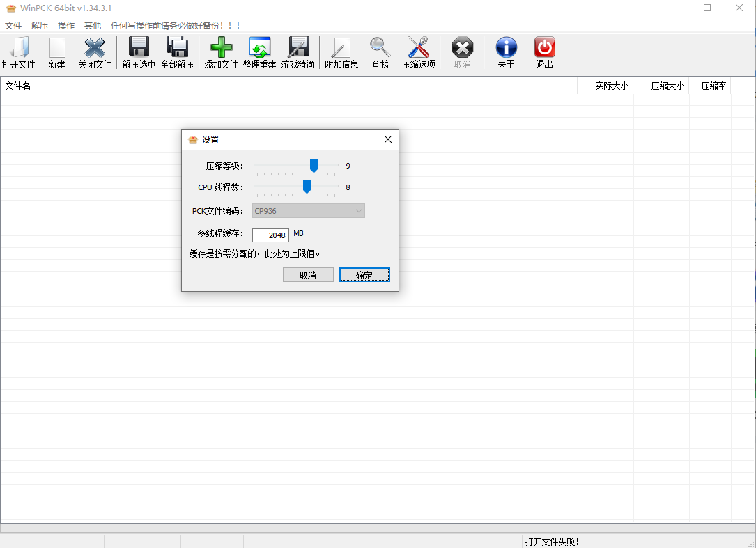Close the current file via 关闭文件 icon
The width and height of the screenshot is (756, 548).
point(95,52)
